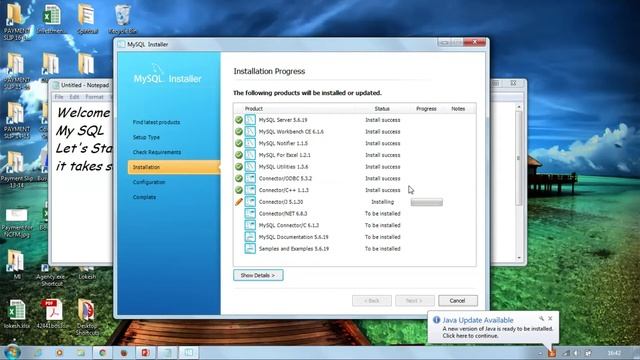Viewport: 640px width, 360px height.
Task: Click the green check beside MySQL Utilities
Action: pos(239,167)
